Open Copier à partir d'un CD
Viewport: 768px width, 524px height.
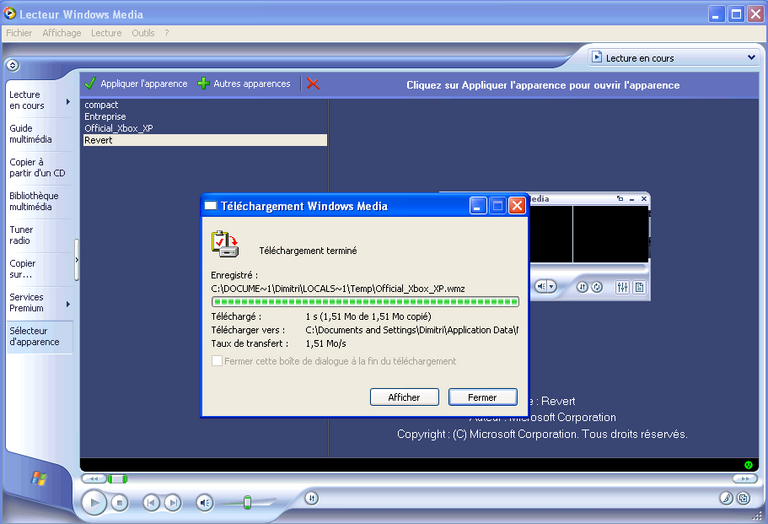pos(37,167)
